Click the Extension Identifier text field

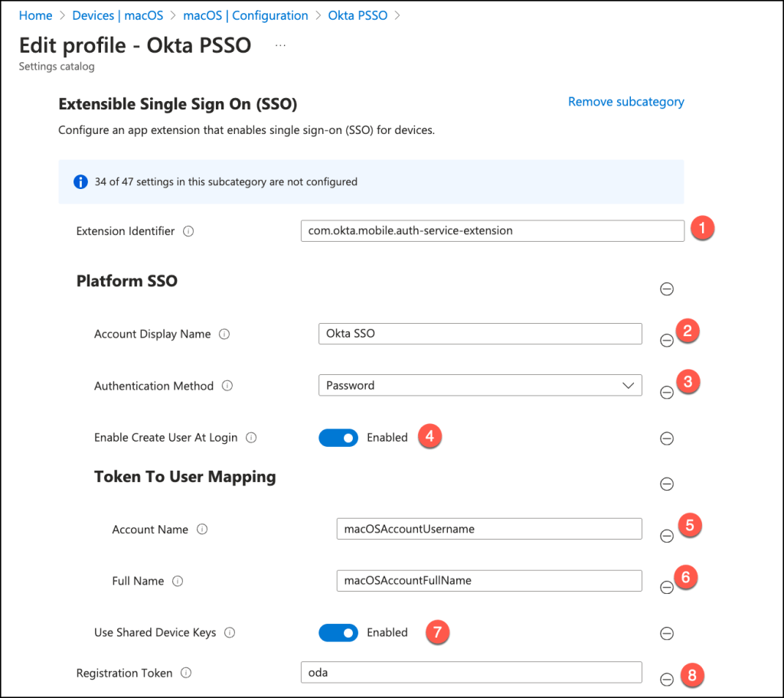click(x=492, y=230)
